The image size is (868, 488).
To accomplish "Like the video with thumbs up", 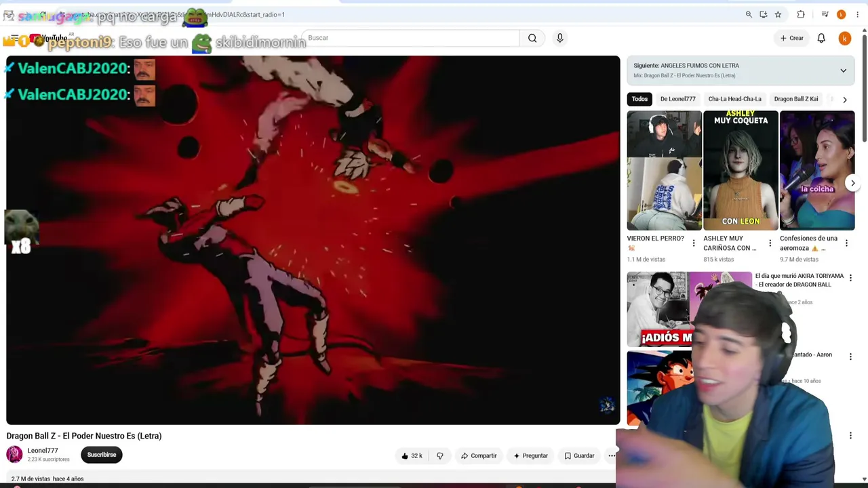I will point(412,455).
